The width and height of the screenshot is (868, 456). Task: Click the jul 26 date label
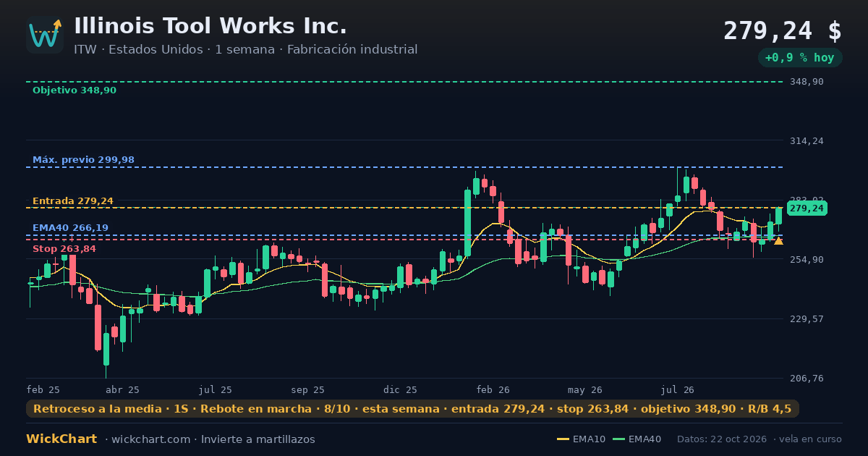pos(678,390)
